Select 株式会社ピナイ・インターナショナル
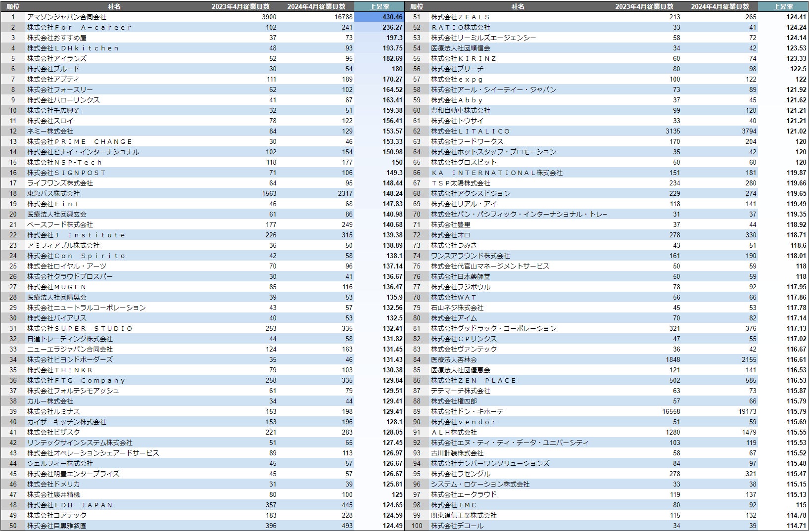The image size is (809, 532). [83, 152]
